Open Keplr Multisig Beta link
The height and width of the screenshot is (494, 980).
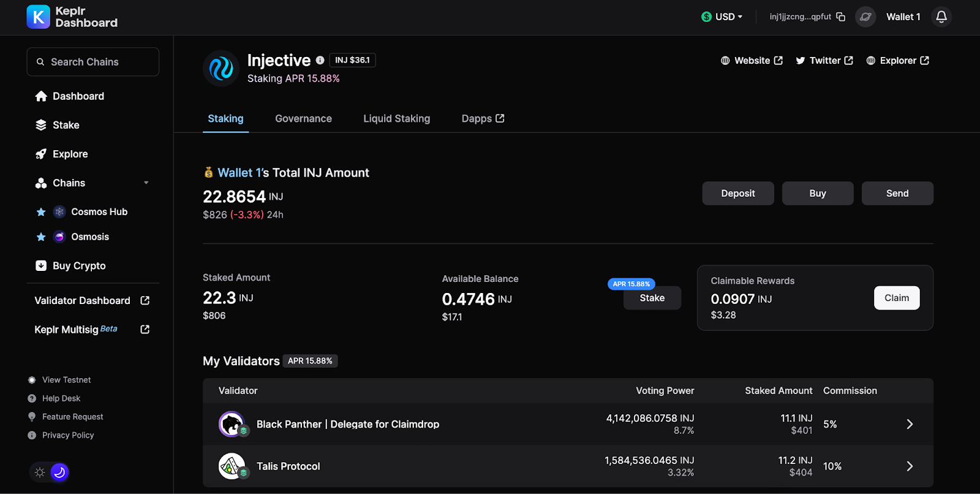point(93,329)
